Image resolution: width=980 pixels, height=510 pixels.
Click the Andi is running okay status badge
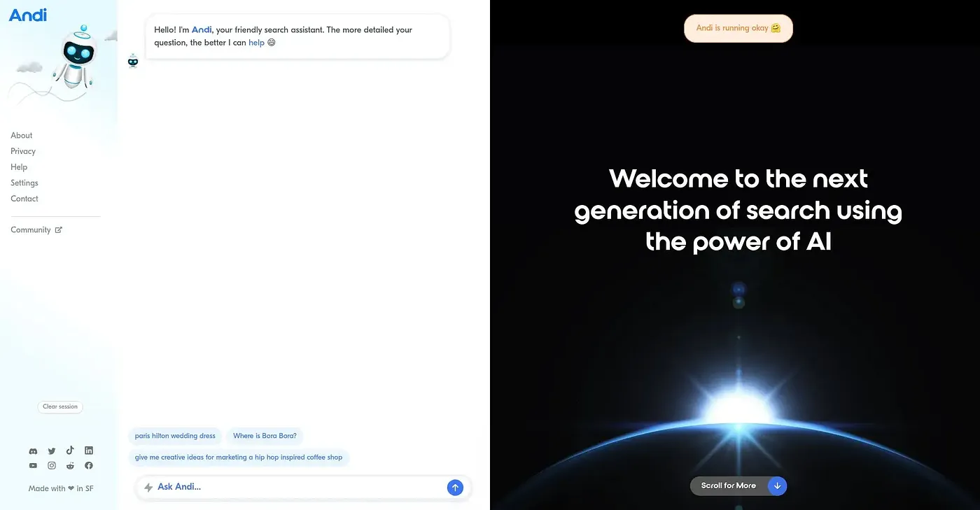click(x=738, y=29)
